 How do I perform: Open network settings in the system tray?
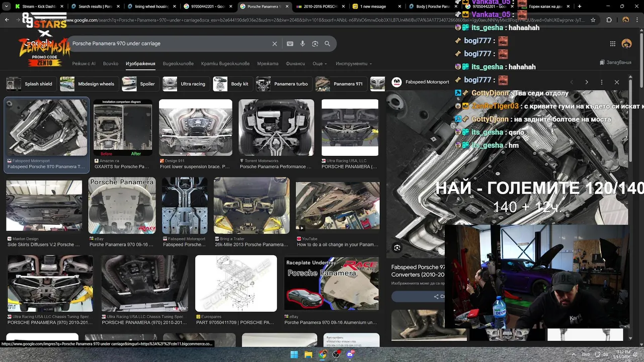pyautogui.click(x=597, y=354)
